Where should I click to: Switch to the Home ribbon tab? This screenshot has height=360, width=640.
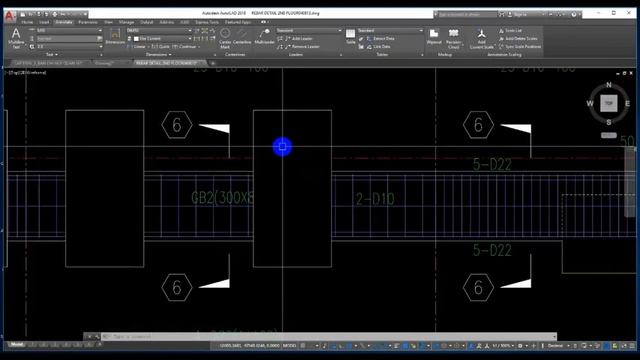27,22
